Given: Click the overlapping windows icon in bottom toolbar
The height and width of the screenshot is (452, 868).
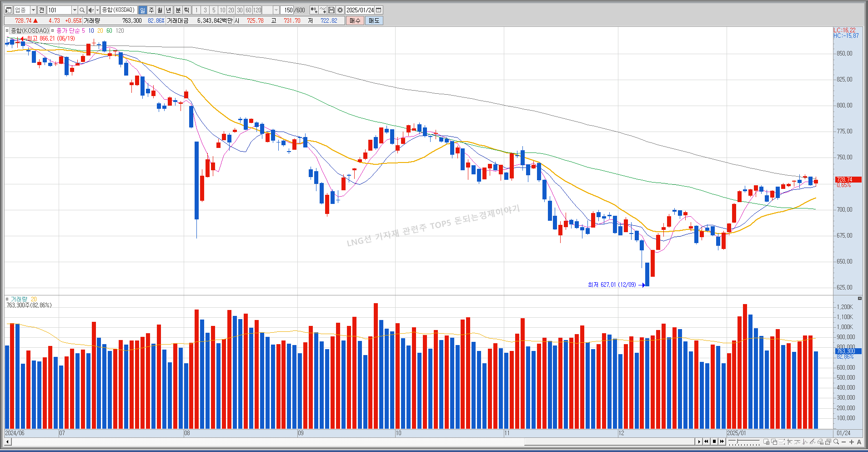Looking at the screenshot, I should click(x=774, y=442).
